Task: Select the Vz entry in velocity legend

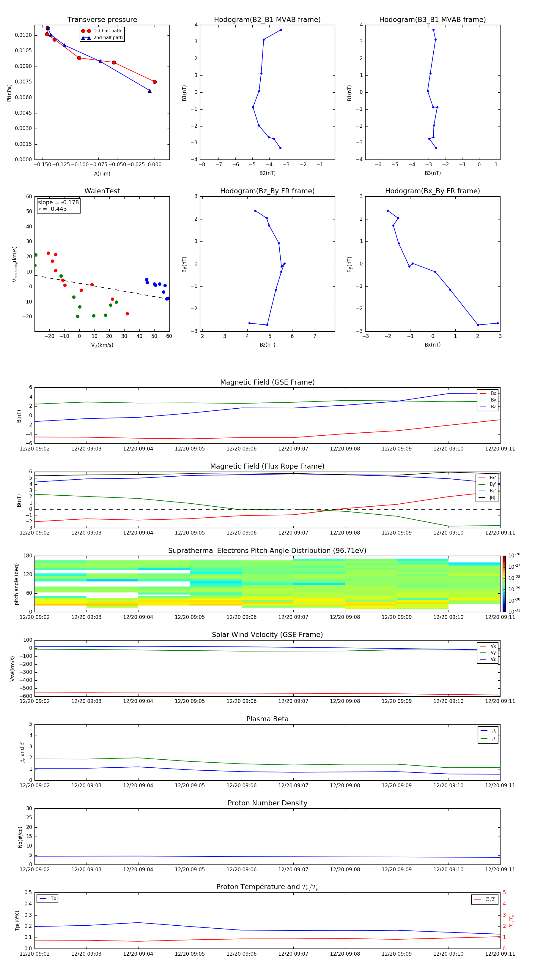Action: click(x=488, y=659)
